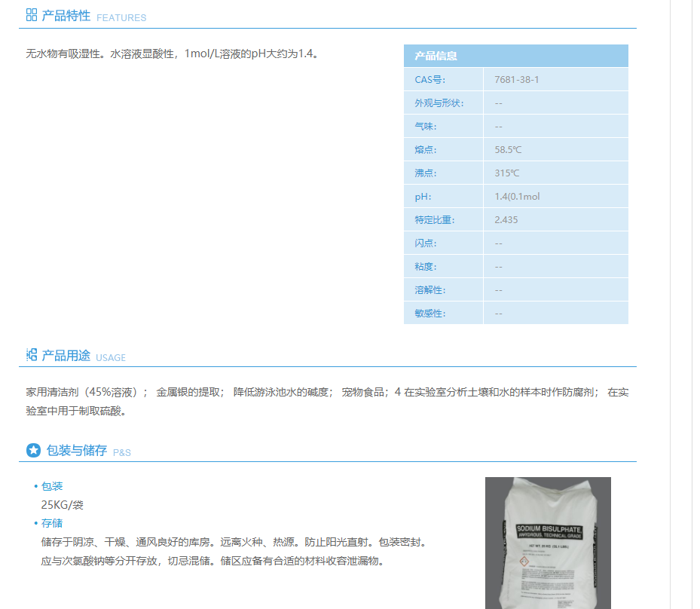Click the 产品用途 section heading text
700x609 pixels.
tap(66, 356)
